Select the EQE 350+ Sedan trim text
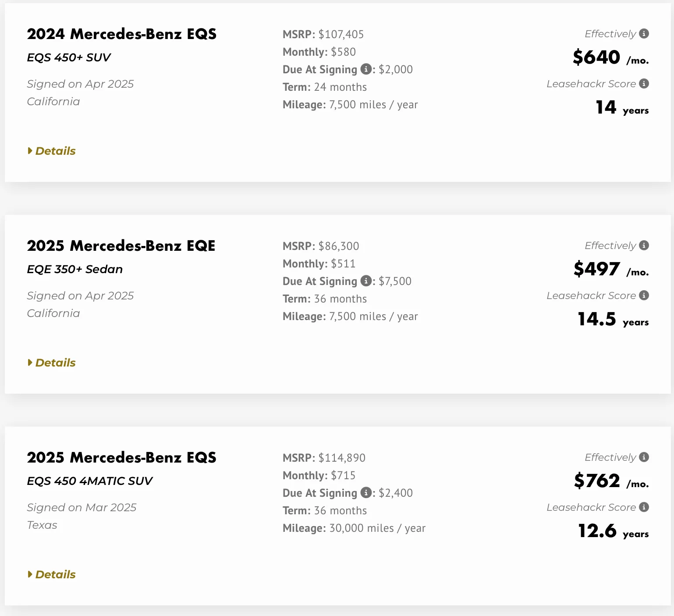674x616 pixels. pos(75,269)
